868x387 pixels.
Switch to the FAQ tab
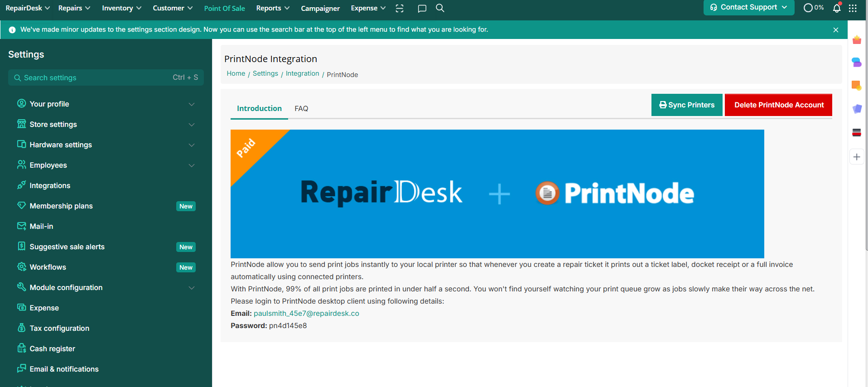coord(301,108)
